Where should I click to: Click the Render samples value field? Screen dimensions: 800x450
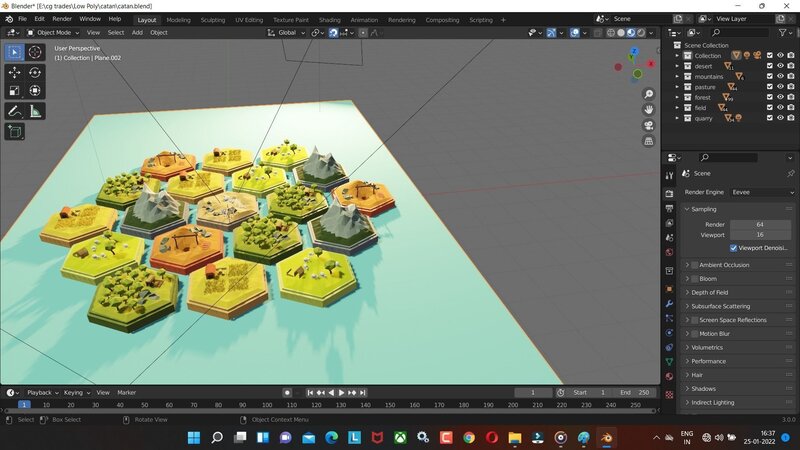pos(760,224)
